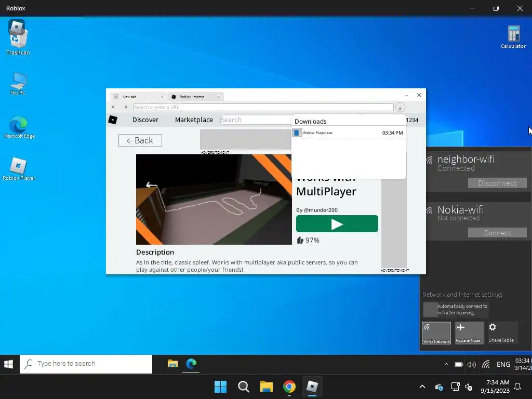Screen dimensions: 532x399
Task: Close the New tab browser tab
Action: 162,97
